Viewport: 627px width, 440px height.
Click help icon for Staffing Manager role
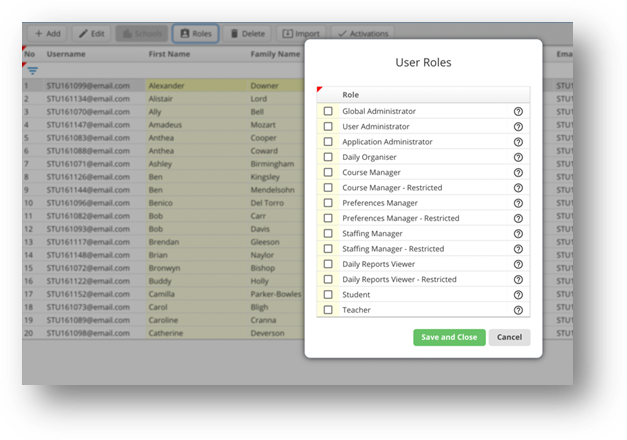click(518, 234)
